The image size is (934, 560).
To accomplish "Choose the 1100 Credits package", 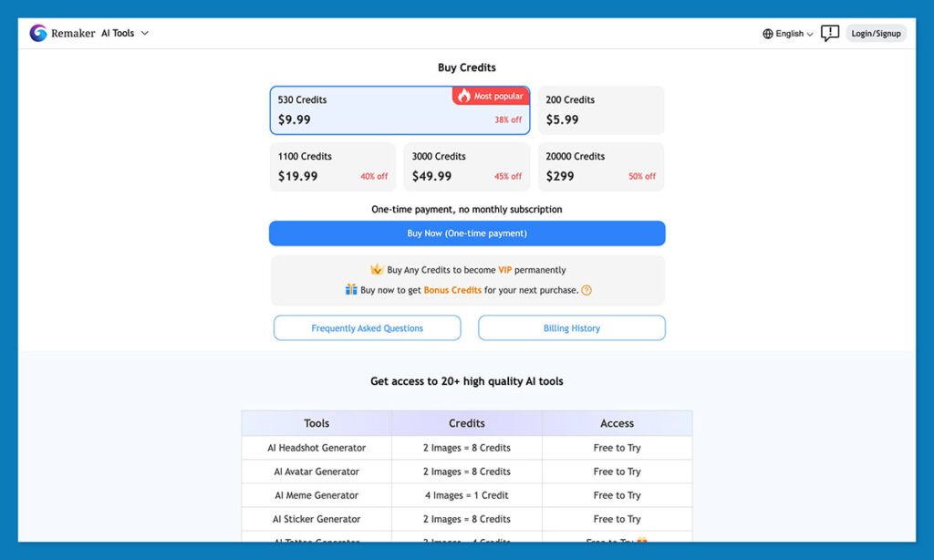I will [332, 166].
